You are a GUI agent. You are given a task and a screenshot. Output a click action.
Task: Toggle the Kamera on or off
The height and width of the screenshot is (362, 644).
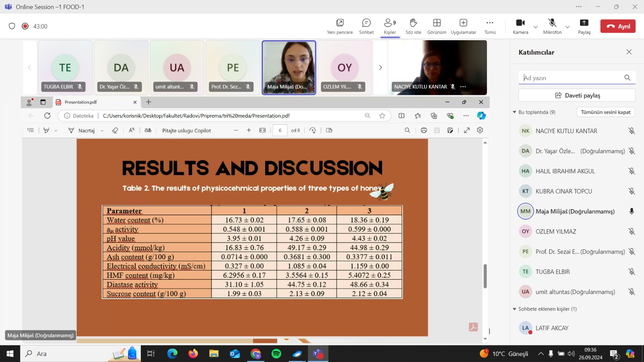pyautogui.click(x=520, y=26)
